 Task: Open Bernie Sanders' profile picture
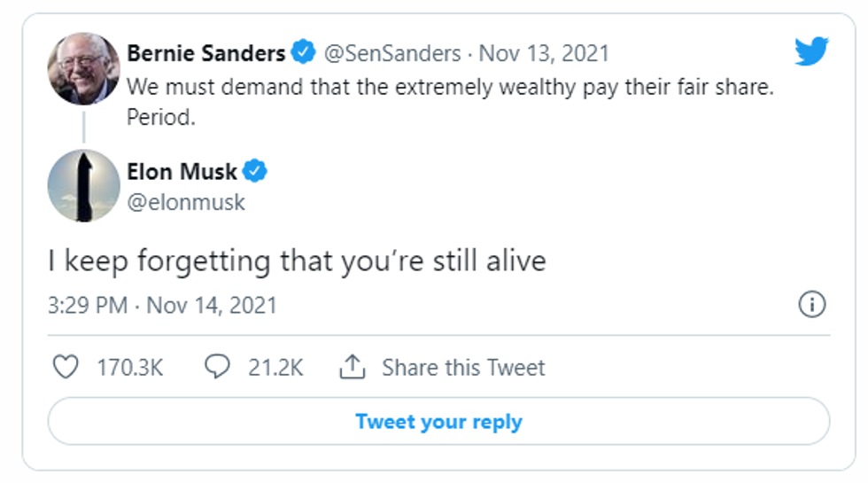click(83, 69)
